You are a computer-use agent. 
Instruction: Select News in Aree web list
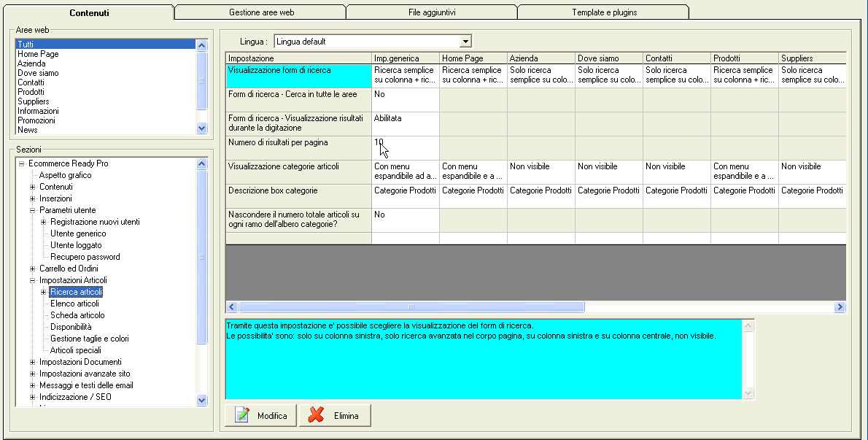[106, 130]
